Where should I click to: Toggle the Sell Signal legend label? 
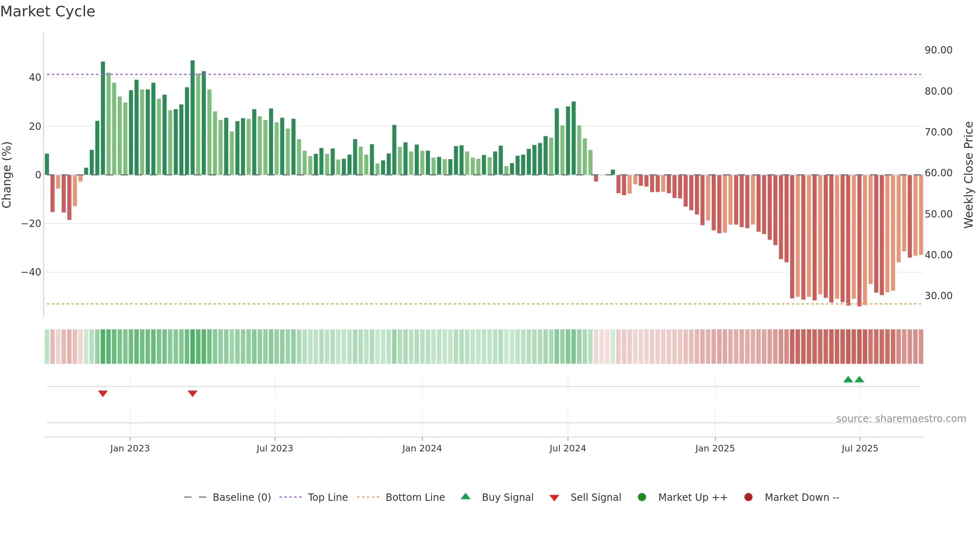point(596,497)
